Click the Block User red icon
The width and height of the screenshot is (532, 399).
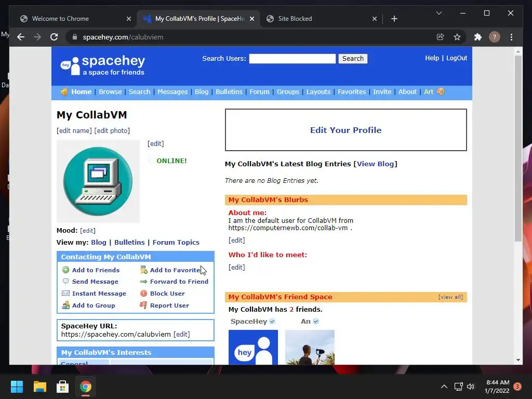tap(143, 294)
